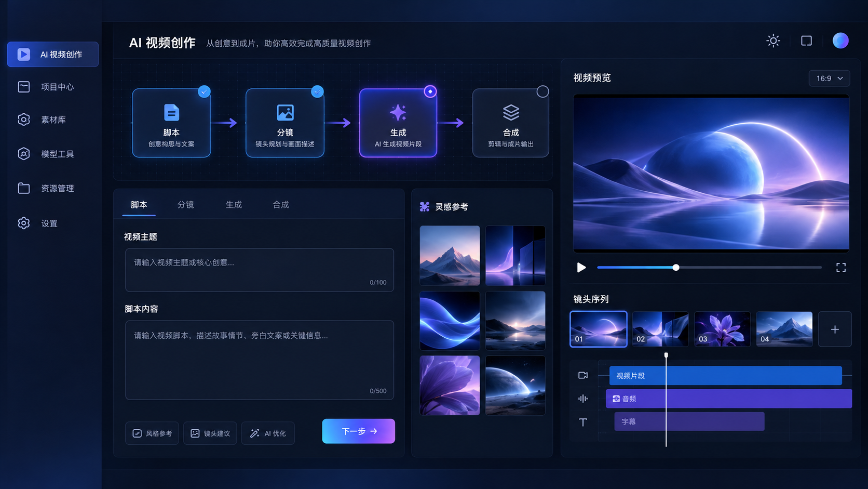Image resolution: width=868 pixels, height=489 pixels.
Task: Click the video preview progress slider handle
Action: point(676,268)
